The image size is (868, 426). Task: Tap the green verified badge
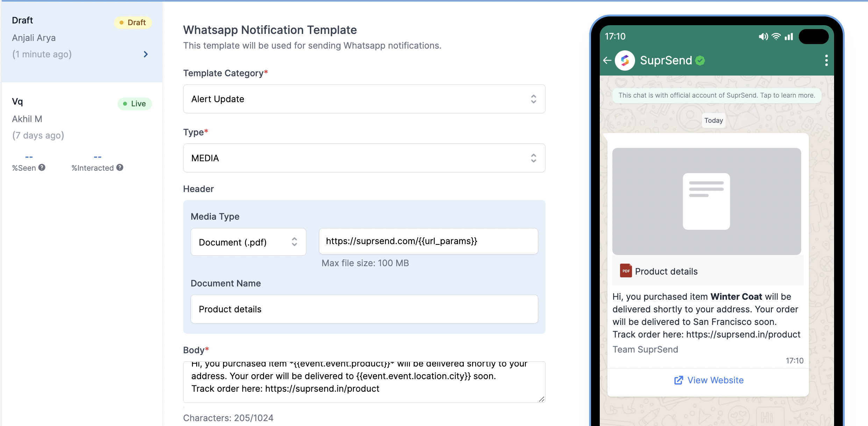(x=700, y=61)
